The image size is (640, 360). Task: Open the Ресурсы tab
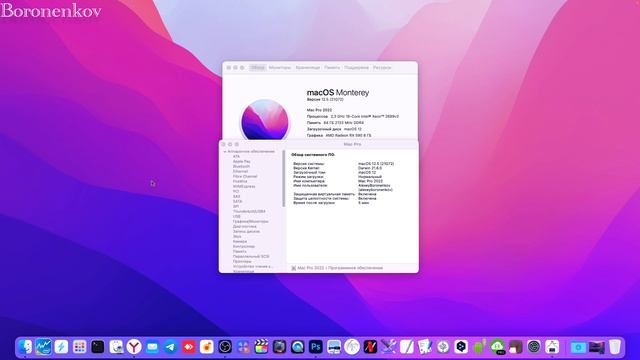point(382,68)
